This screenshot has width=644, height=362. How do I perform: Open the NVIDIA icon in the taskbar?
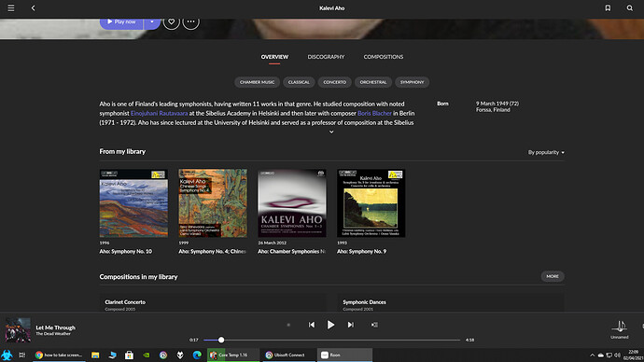point(147,355)
